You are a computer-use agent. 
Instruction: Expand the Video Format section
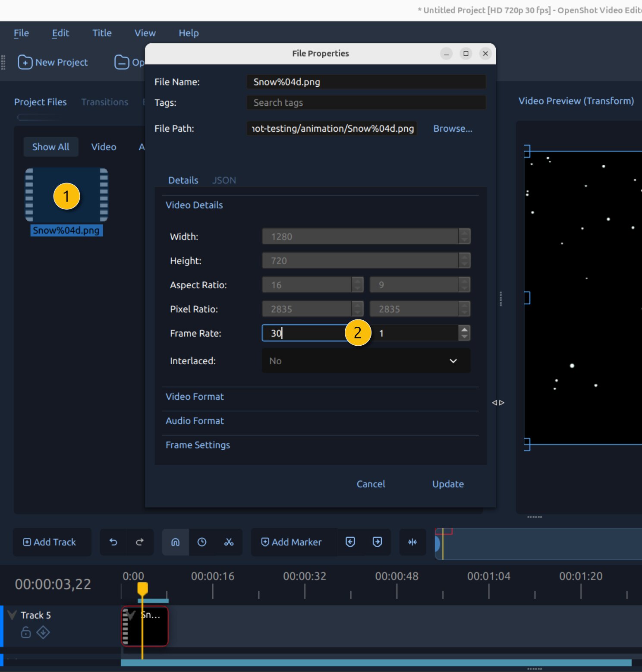point(195,397)
